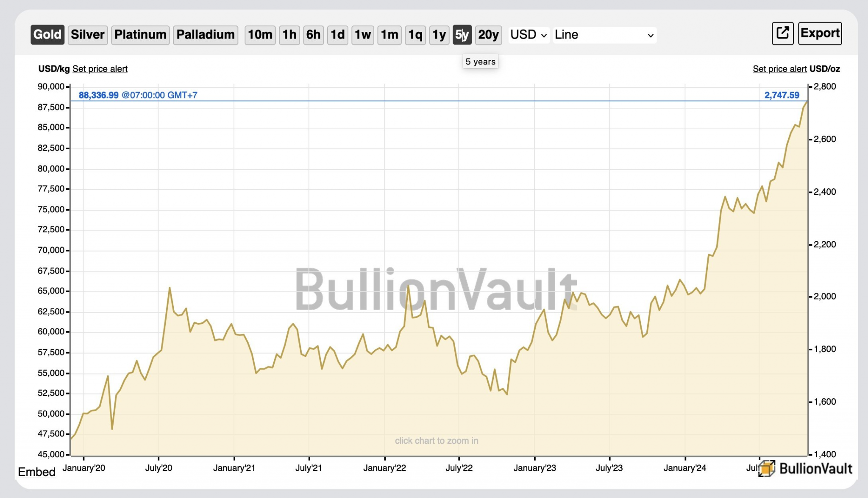Set time range to 1h
The width and height of the screenshot is (868, 498).
[289, 35]
